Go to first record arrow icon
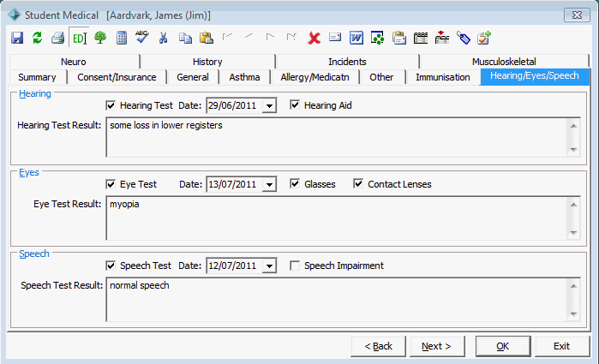The width and height of the screenshot is (599, 364). tap(228, 37)
